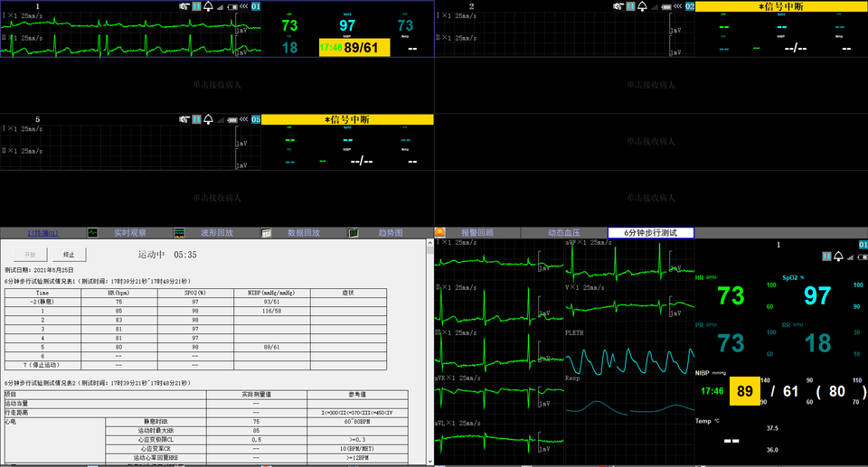Open the 数据回放 tab
The image size is (868, 467).
tap(304, 233)
